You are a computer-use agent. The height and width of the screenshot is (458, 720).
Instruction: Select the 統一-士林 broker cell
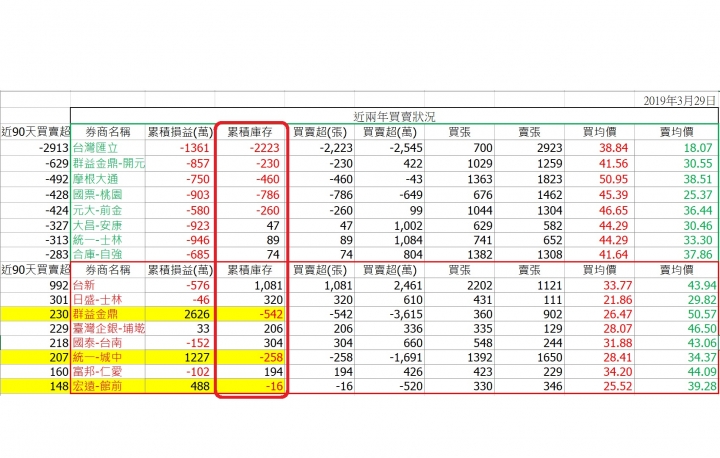click(97, 240)
